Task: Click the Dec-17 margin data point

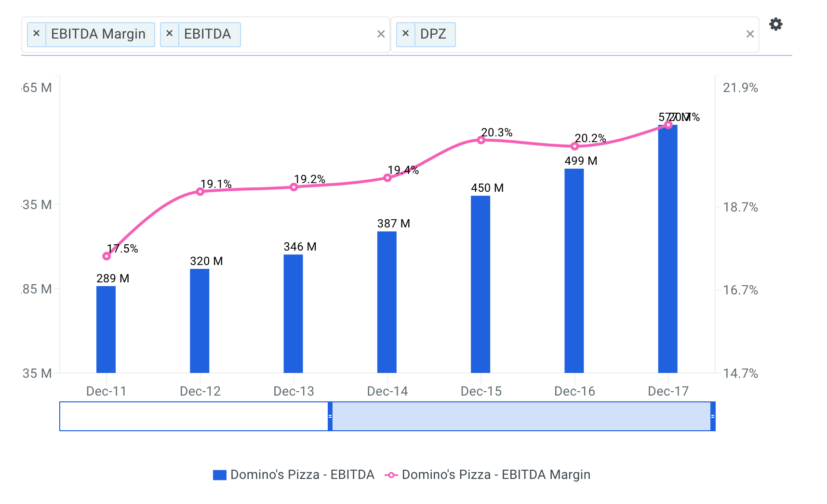Action: pos(668,125)
